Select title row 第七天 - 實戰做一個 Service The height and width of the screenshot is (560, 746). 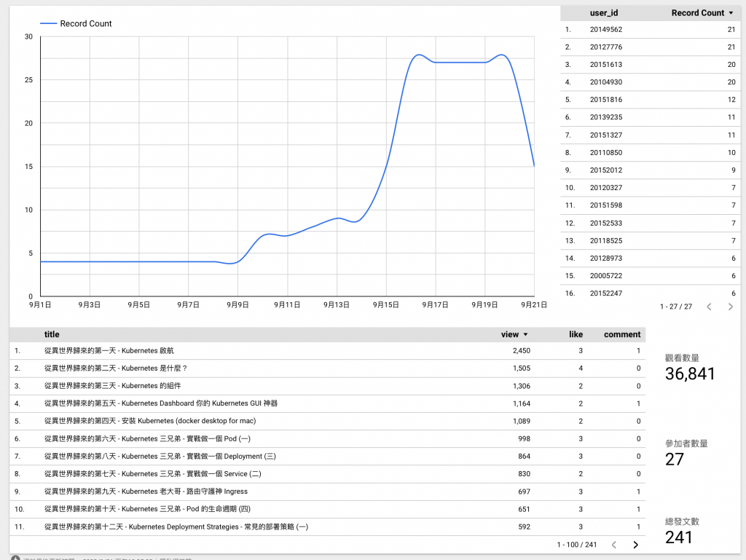[327, 474]
